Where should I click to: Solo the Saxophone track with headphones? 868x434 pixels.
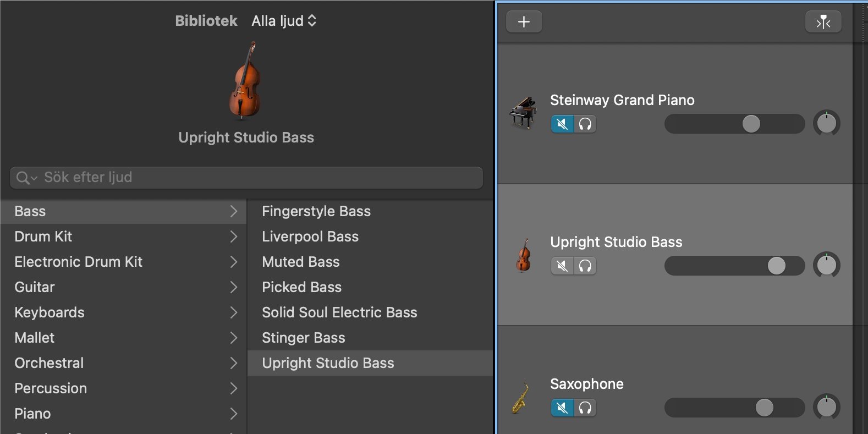coord(585,408)
